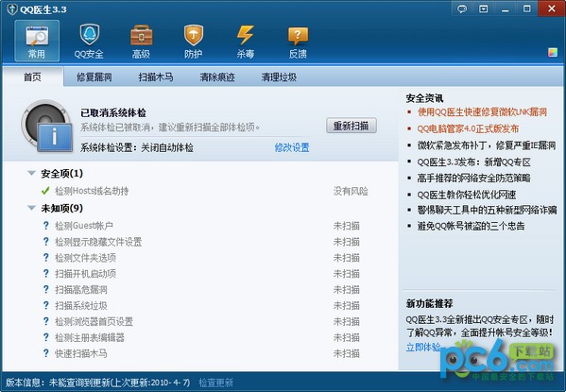
Task: Click question mark icon beside 扫描高危漏洞
Action: (x=46, y=289)
